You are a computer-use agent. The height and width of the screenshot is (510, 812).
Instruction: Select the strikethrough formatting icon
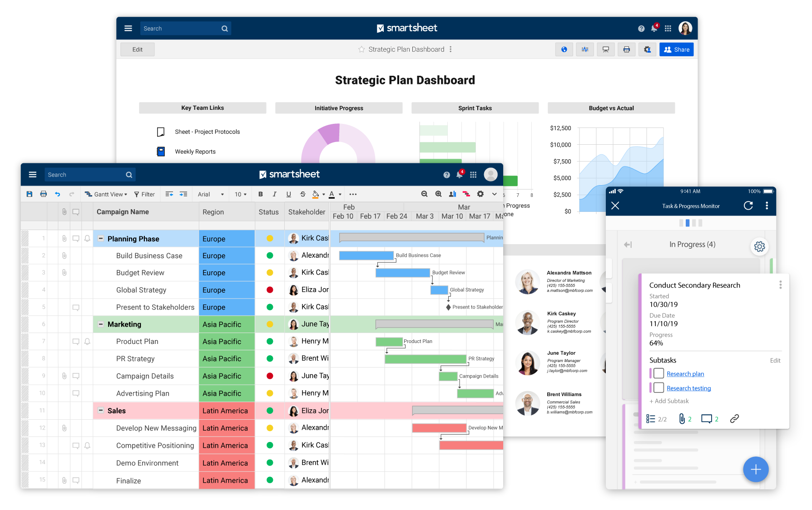(x=302, y=194)
